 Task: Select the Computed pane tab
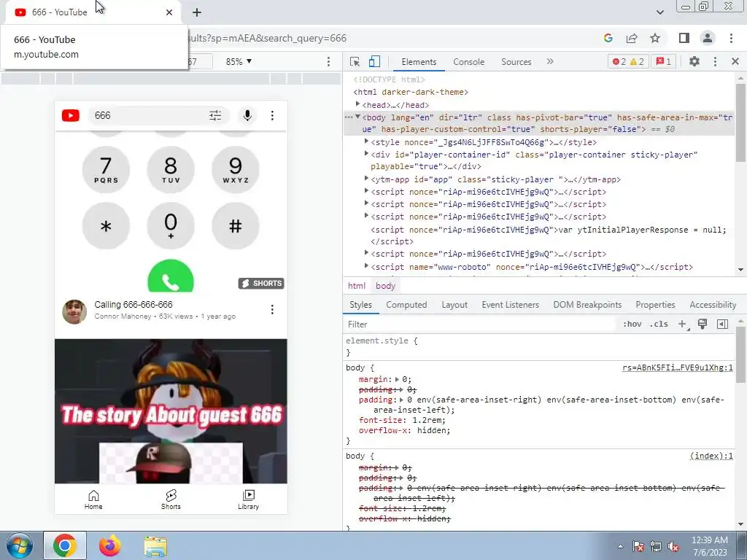406,305
